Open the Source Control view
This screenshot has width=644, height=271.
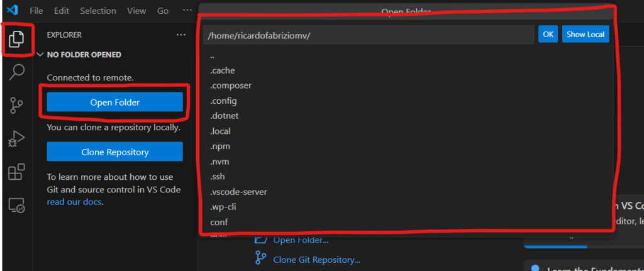click(x=17, y=105)
